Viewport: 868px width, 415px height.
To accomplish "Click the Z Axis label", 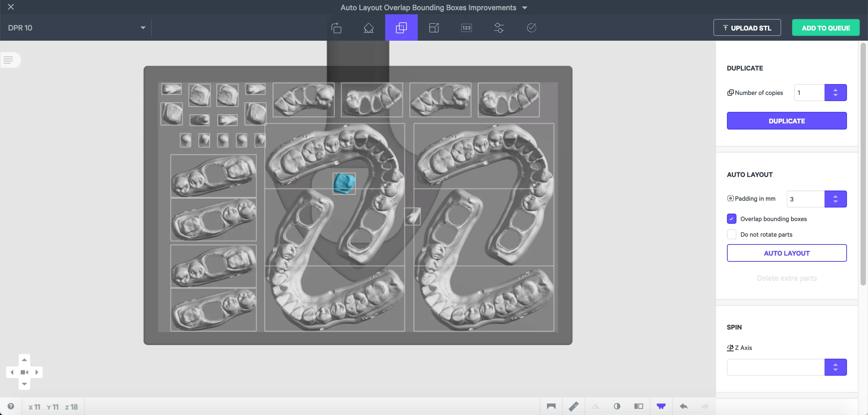I will coord(743,348).
